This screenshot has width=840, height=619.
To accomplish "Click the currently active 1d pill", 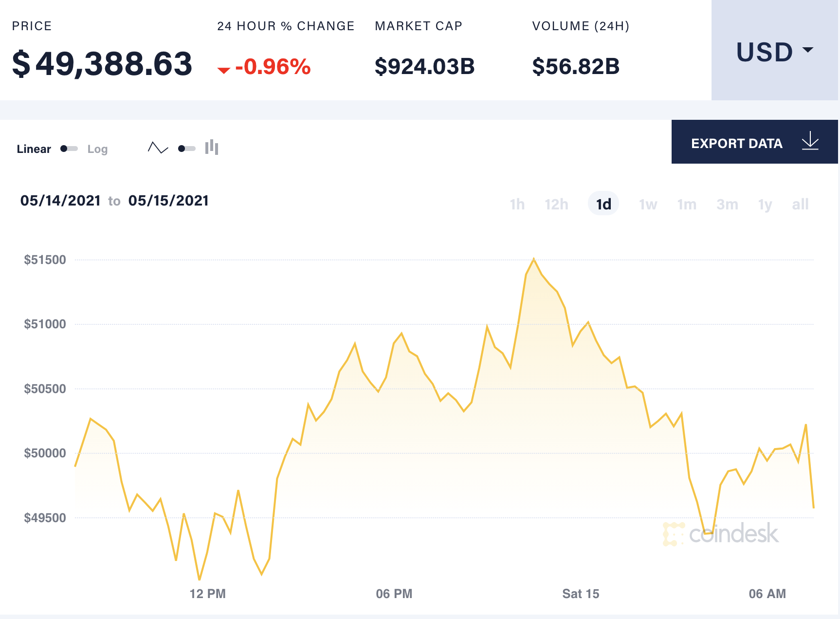I will (603, 205).
